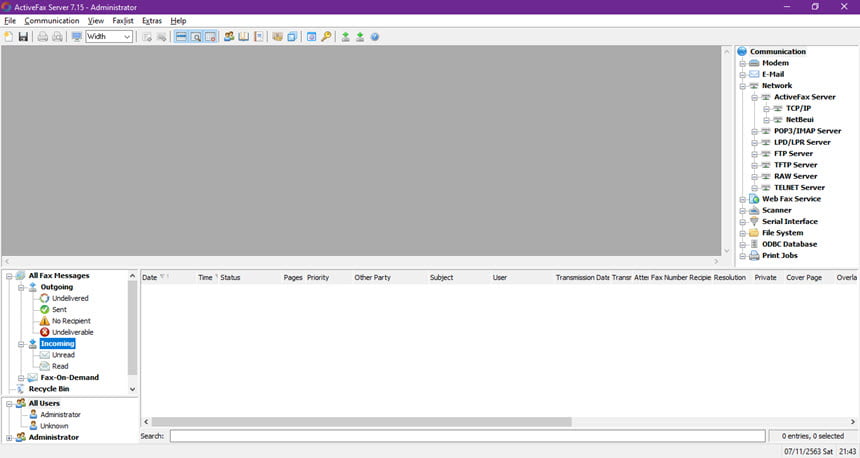Click the monitor screen toolbar icon
The height and width of the screenshot is (458, 860).
(x=77, y=37)
